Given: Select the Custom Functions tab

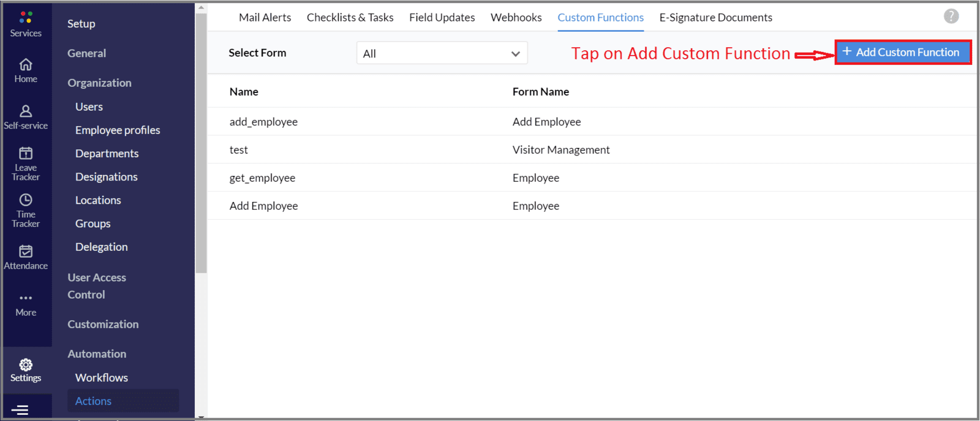Looking at the screenshot, I should point(600,17).
